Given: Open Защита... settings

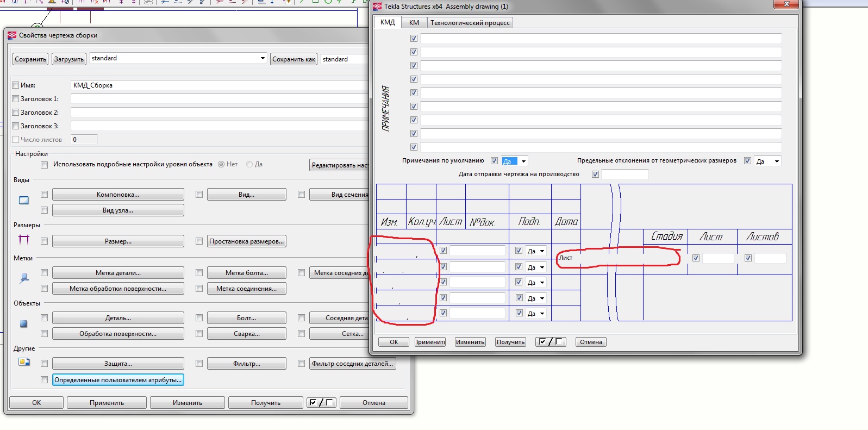Looking at the screenshot, I should tap(118, 364).
